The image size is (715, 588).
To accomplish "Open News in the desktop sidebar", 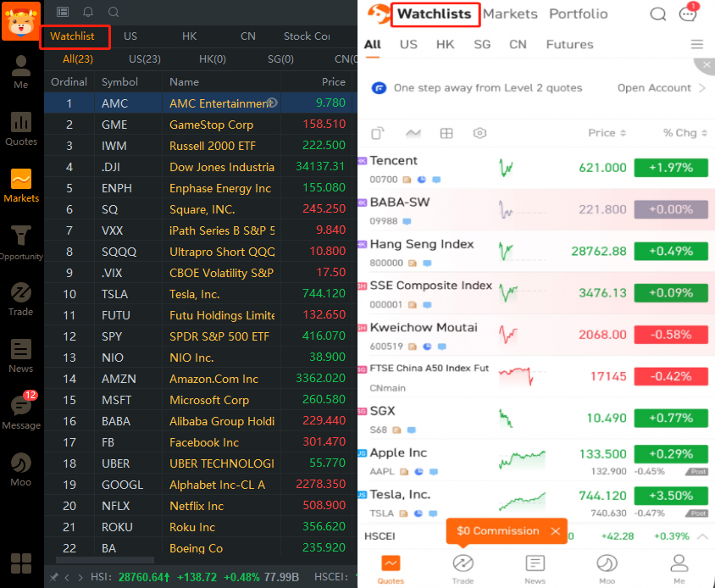I will [21, 356].
